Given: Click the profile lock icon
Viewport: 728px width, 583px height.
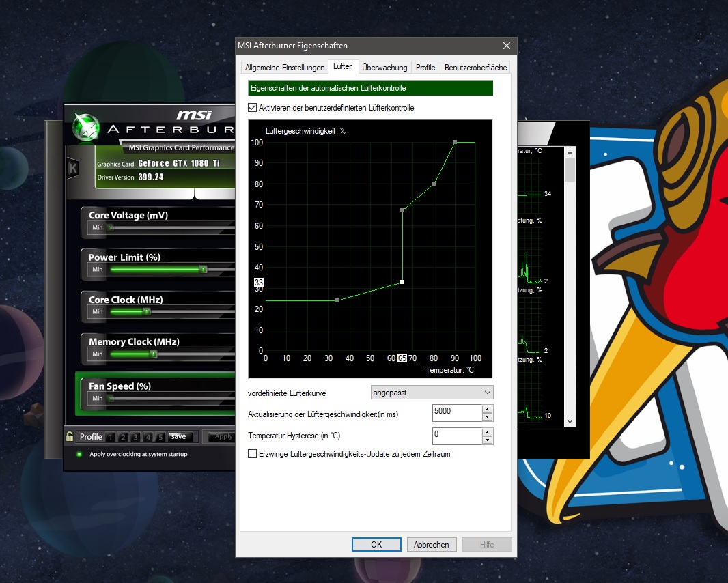Looking at the screenshot, I should pos(70,436).
